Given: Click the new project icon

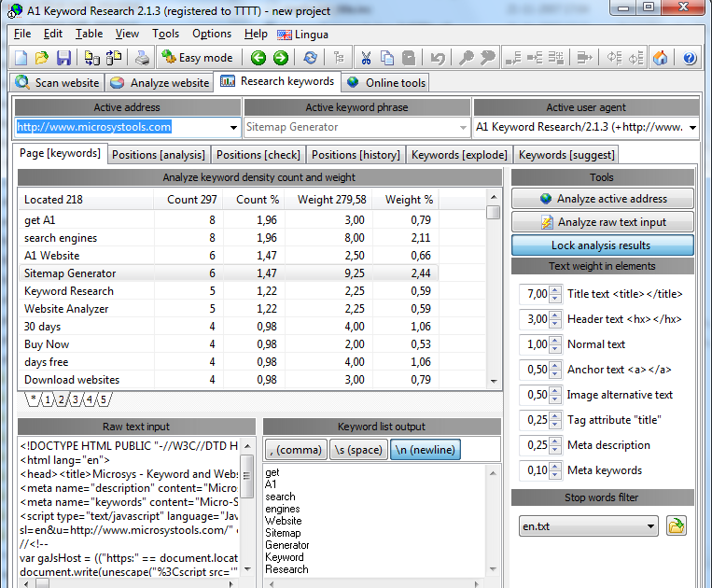Looking at the screenshot, I should pyautogui.click(x=22, y=58).
